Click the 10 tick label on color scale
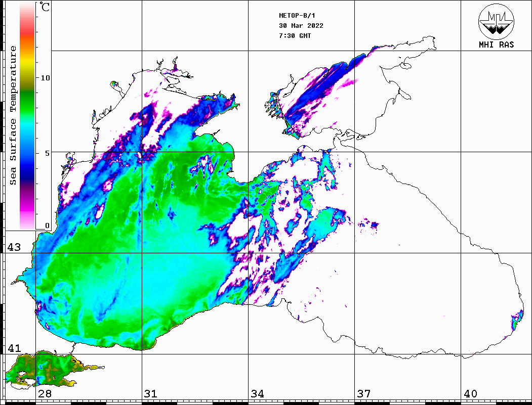This screenshot has height=405, width=532. click(x=45, y=78)
